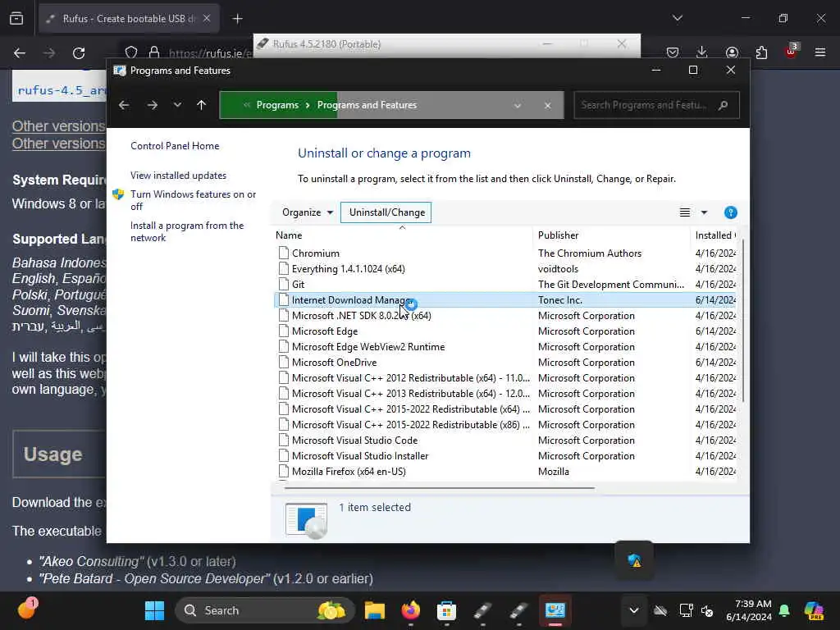
Task: Open Firefox extensions puzzle icon
Action: [761, 52]
